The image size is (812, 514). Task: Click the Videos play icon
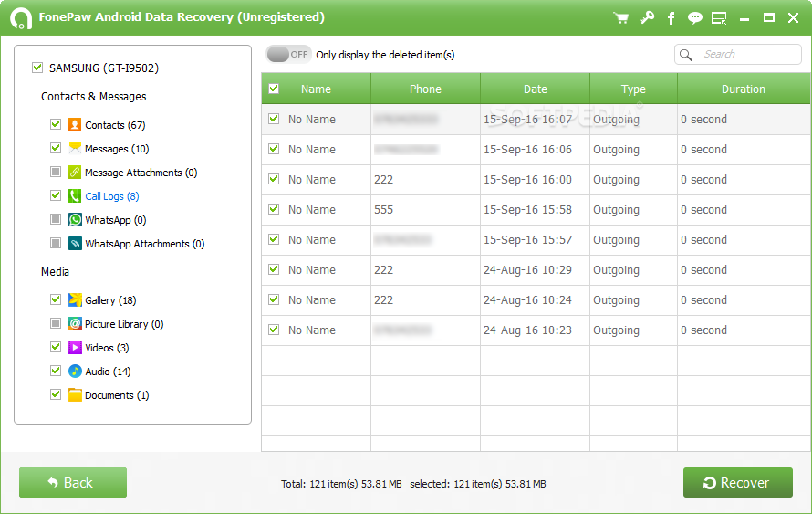[x=75, y=348]
